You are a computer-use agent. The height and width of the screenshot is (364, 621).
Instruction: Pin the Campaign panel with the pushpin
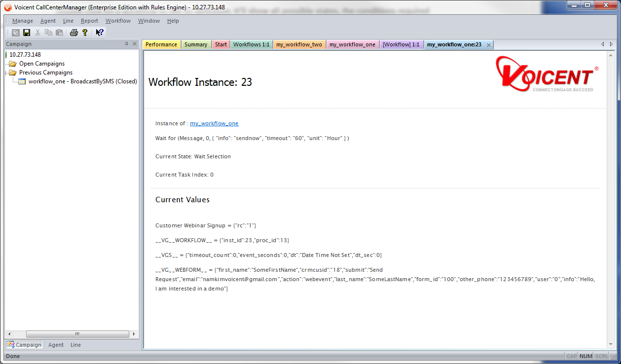tap(127, 44)
